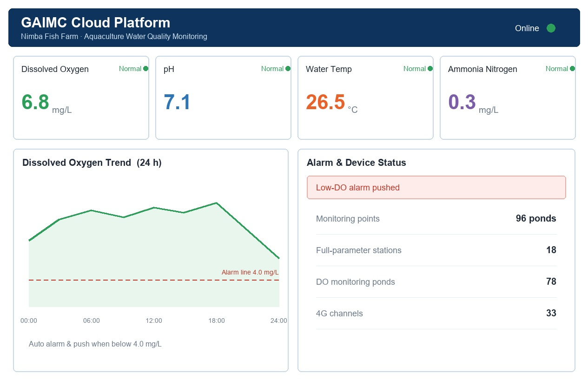
Task: Click the 00:00 axis label
Action: (x=29, y=321)
